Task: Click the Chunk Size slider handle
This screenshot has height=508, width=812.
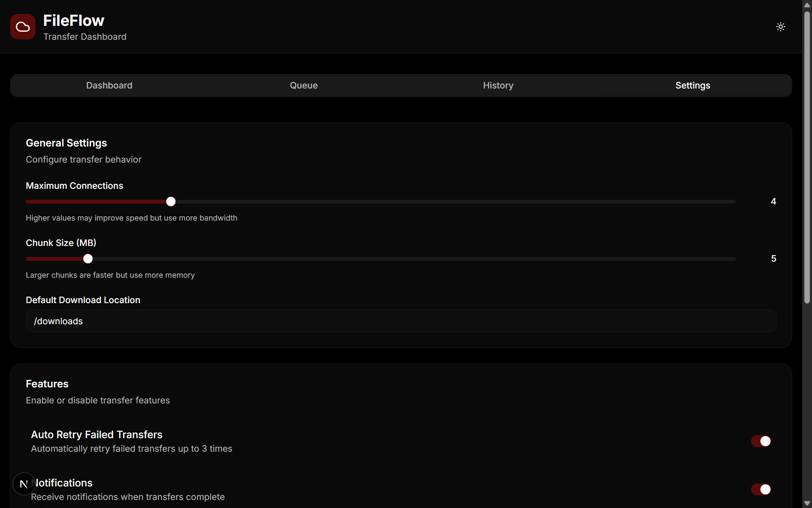Action: 88,259
